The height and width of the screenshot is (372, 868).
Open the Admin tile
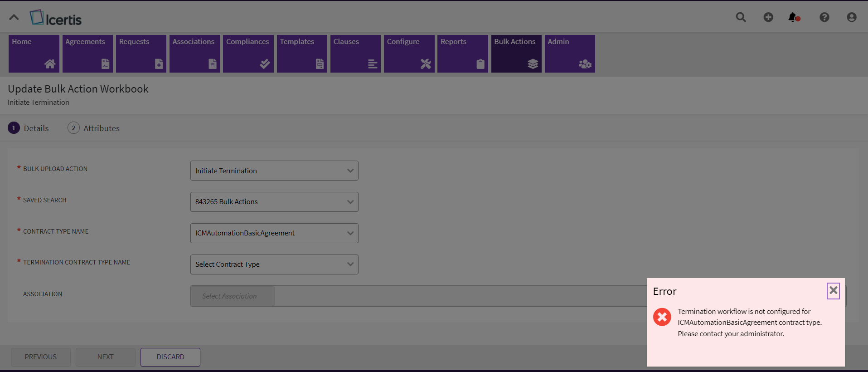point(570,54)
